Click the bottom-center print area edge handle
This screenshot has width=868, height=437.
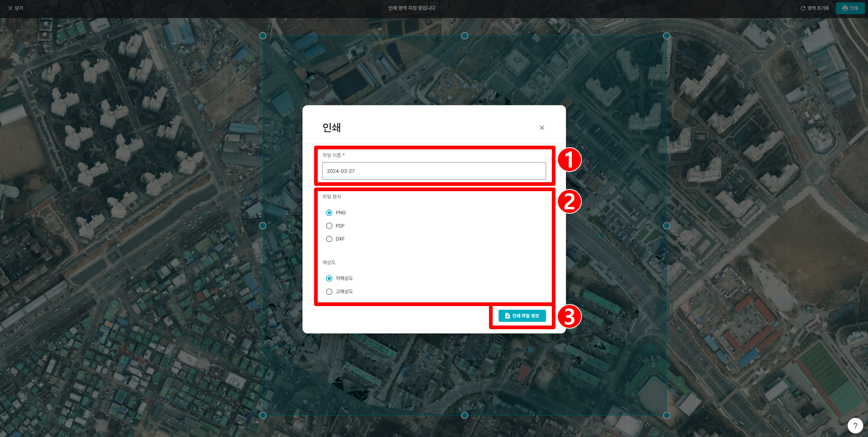pyautogui.click(x=464, y=415)
